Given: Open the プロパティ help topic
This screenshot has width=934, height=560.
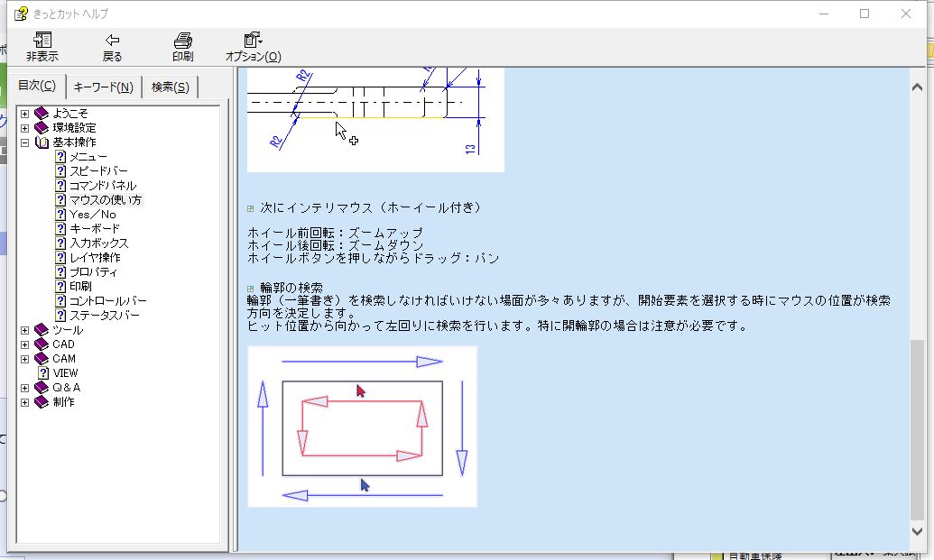Looking at the screenshot, I should pos(94,272).
